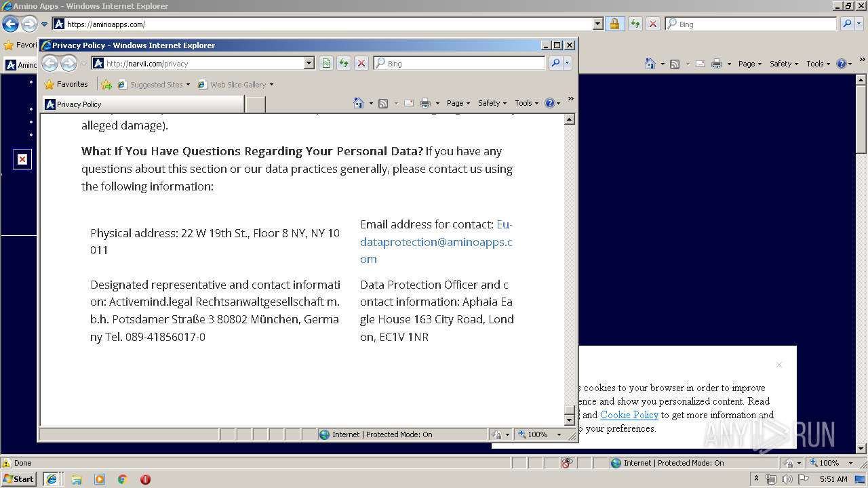This screenshot has height=488, width=868.
Task: Open Help icon in Privacy Policy window
Action: click(x=549, y=103)
